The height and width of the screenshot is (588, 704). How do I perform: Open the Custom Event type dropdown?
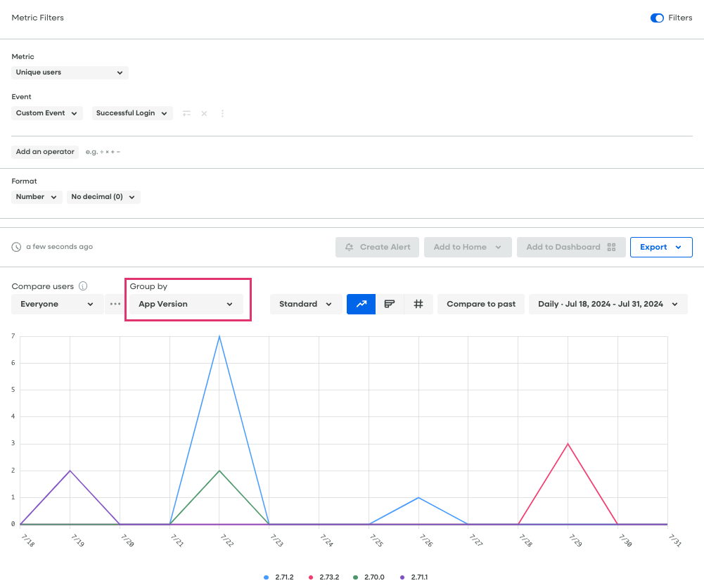tap(46, 113)
